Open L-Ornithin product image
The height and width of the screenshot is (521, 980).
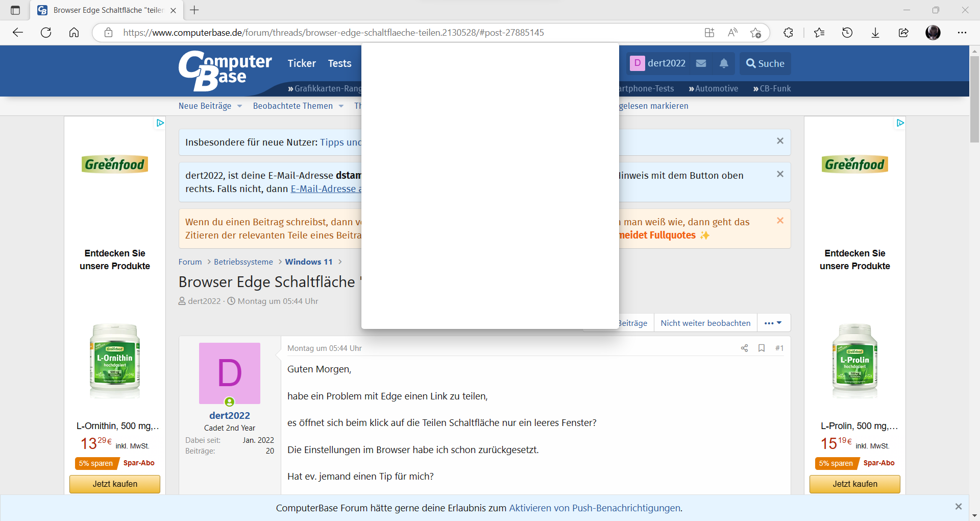point(115,361)
